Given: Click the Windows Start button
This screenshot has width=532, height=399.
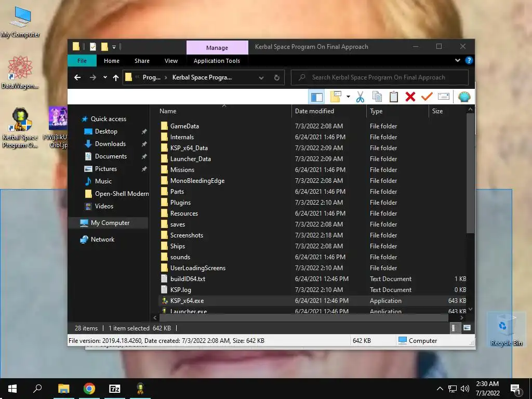Looking at the screenshot, I should pos(12,389).
